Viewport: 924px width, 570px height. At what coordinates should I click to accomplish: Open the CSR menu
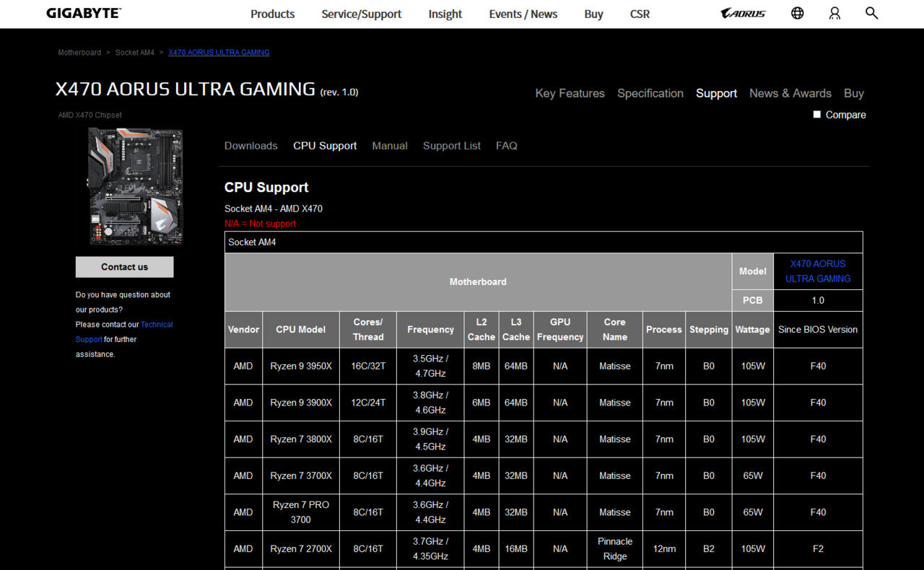click(x=640, y=14)
